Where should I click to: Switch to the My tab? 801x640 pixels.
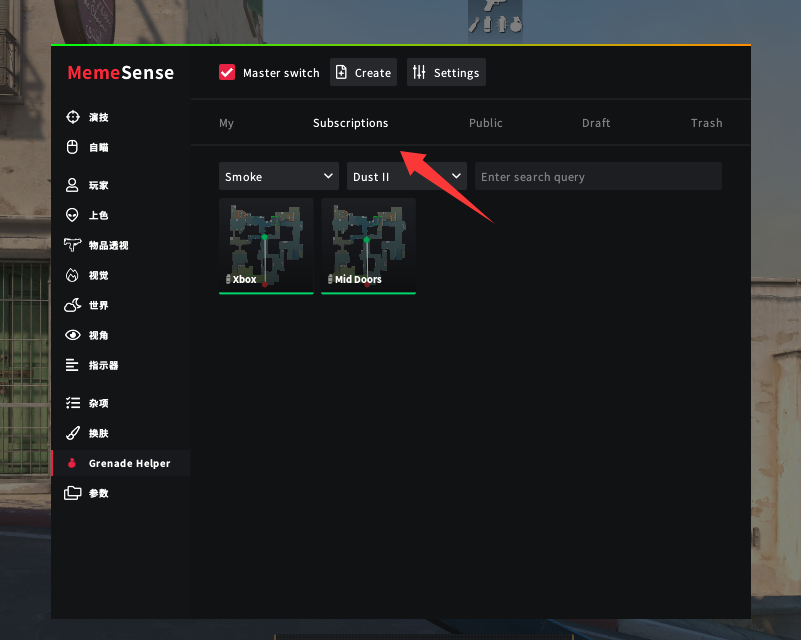[226, 123]
